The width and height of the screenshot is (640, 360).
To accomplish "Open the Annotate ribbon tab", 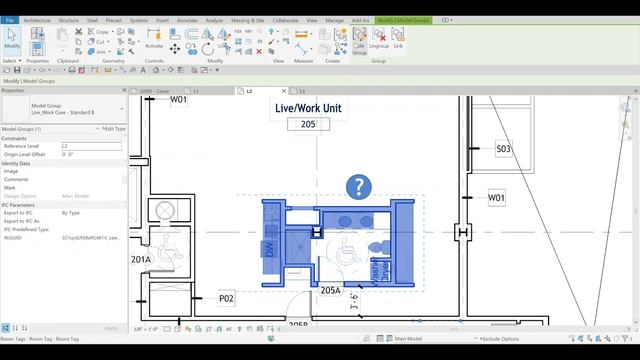I will (187, 20).
